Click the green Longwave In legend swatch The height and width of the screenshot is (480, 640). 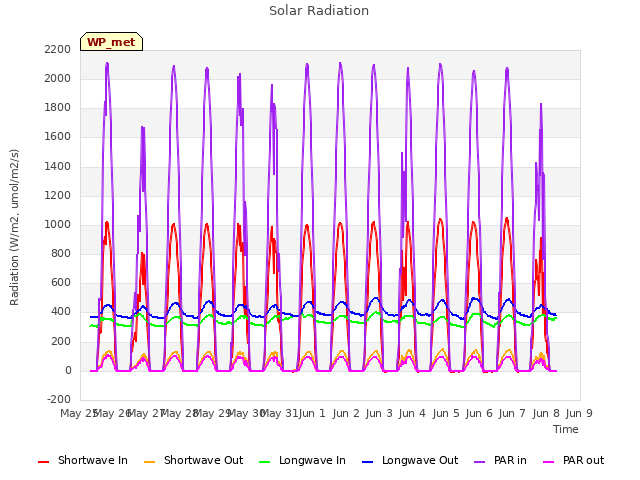(x=265, y=462)
